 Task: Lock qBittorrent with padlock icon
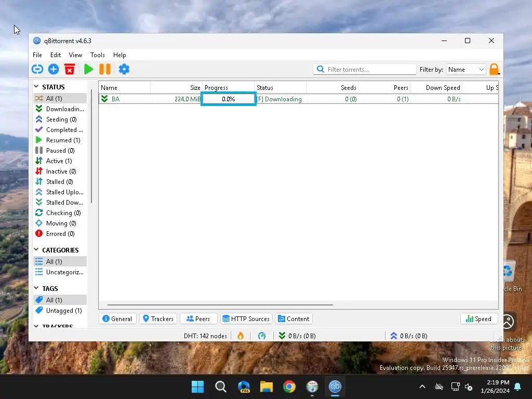(495, 69)
